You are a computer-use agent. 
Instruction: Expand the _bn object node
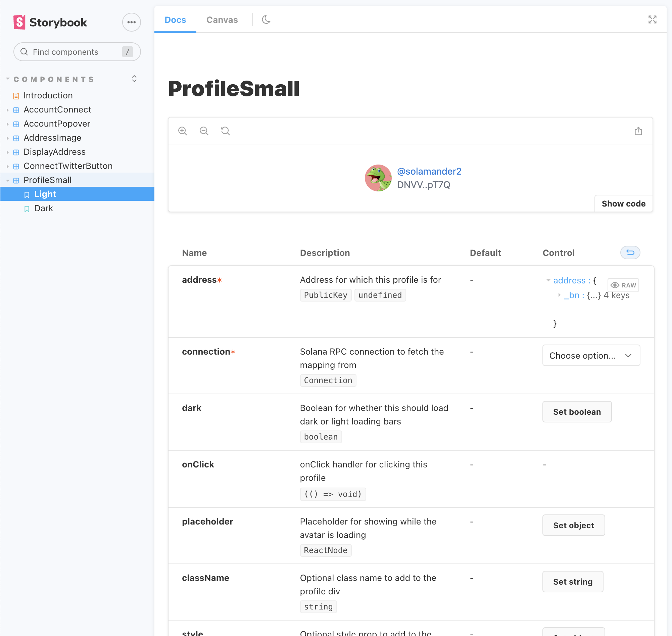coord(559,295)
